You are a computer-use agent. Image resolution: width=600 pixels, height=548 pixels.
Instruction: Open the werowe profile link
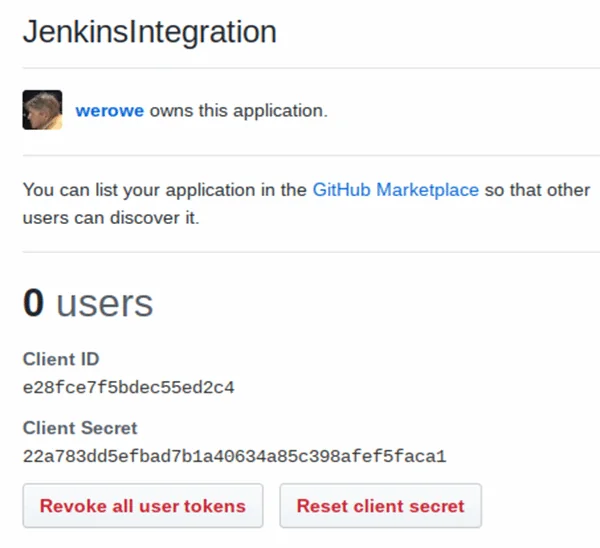(110, 111)
